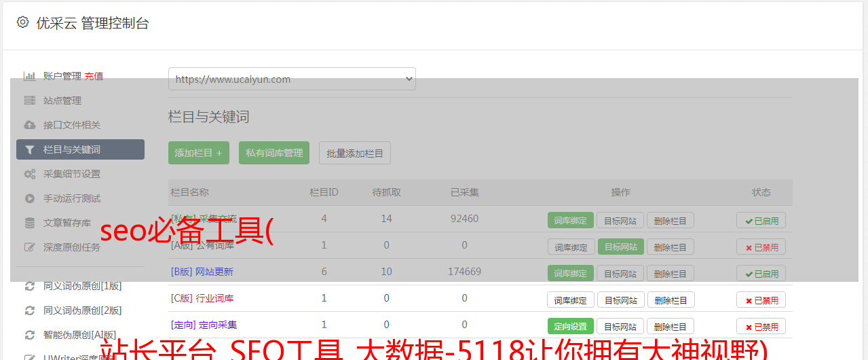Click 目标网站 in the 采集交流 row
The width and height of the screenshot is (868, 360).
click(x=621, y=220)
